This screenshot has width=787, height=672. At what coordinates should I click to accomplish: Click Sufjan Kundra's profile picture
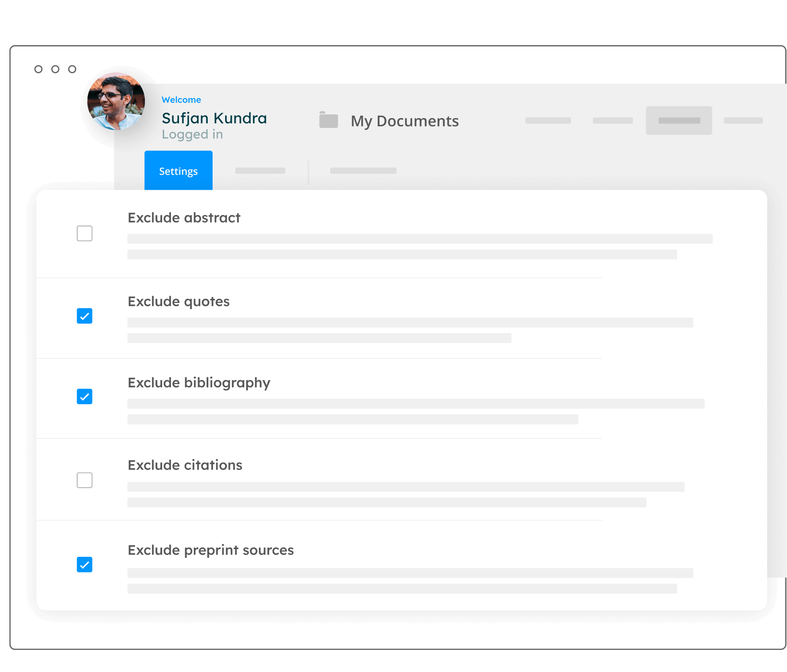(116, 102)
